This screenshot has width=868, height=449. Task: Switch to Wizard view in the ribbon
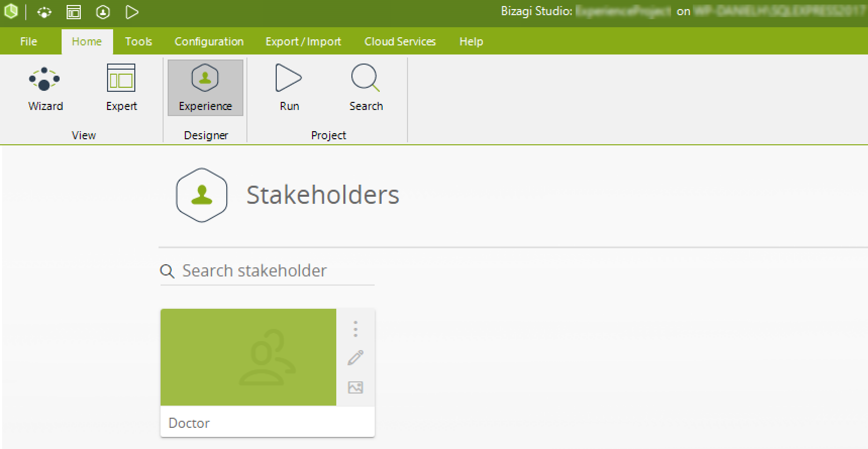pyautogui.click(x=45, y=88)
